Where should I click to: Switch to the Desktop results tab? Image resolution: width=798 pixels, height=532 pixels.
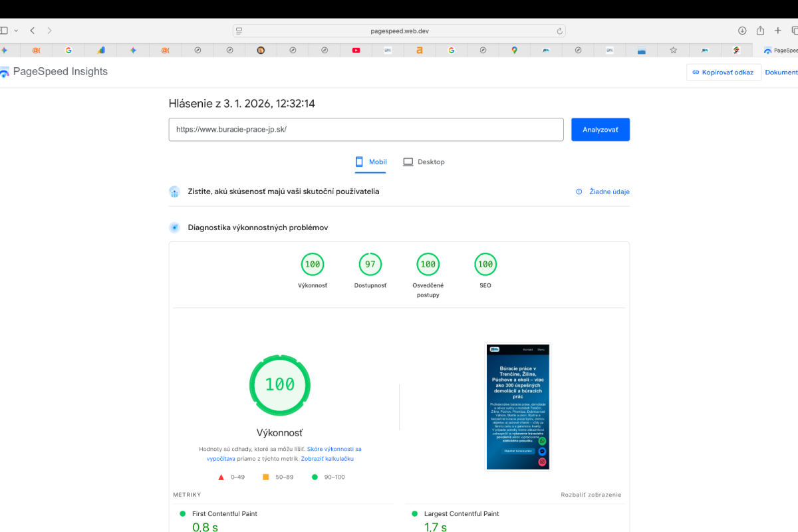(x=424, y=162)
